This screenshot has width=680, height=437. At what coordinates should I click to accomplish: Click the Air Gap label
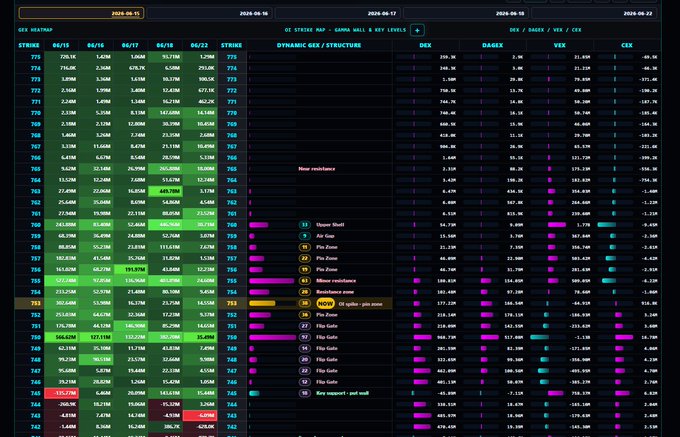pos(325,236)
